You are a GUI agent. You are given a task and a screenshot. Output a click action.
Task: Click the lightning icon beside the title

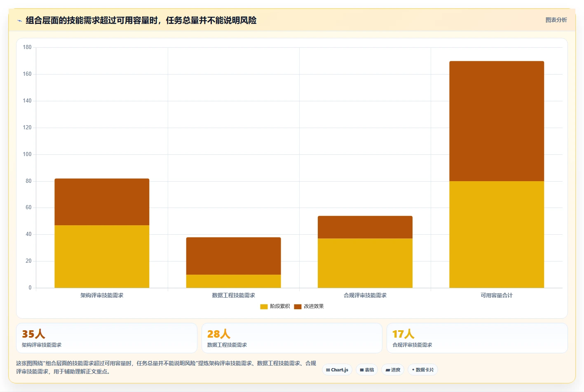click(x=19, y=21)
